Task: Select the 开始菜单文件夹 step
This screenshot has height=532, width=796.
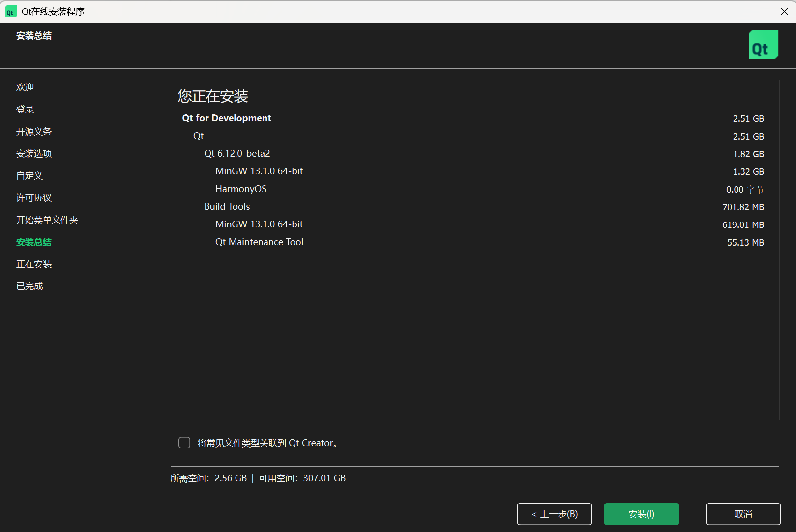Action: coord(47,220)
